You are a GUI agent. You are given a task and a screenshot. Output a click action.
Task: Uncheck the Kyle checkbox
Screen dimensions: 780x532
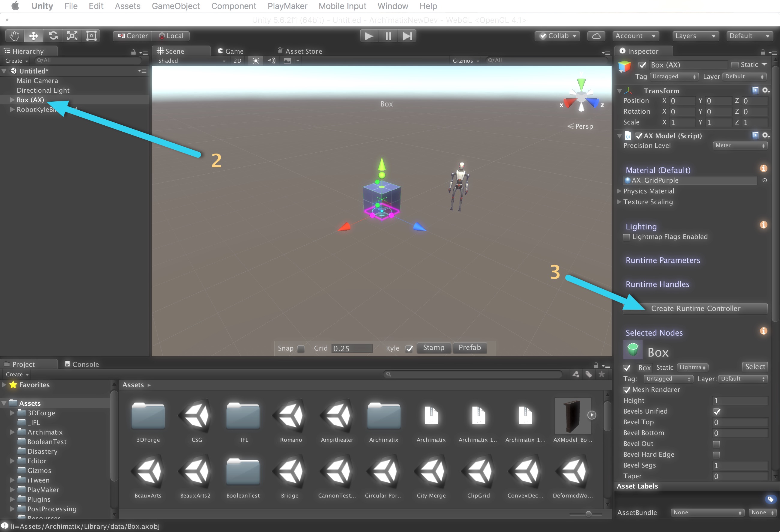tap(409, 349)
